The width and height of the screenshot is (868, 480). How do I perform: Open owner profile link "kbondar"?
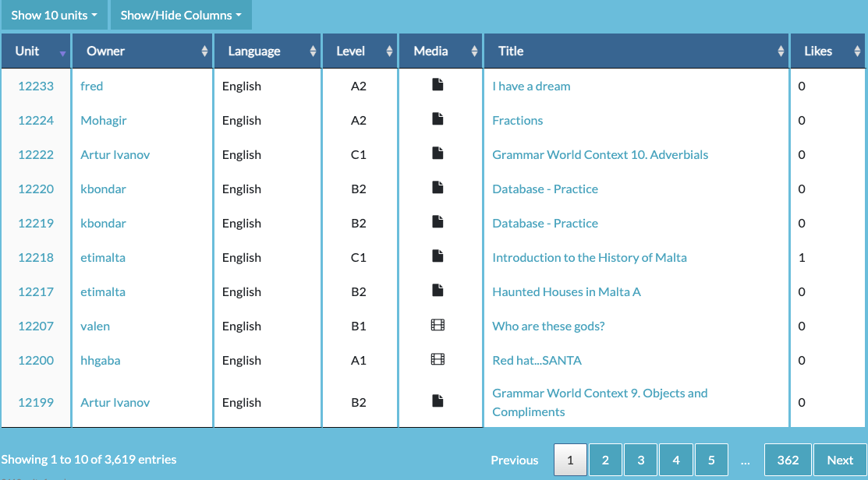tap(103, 189)
